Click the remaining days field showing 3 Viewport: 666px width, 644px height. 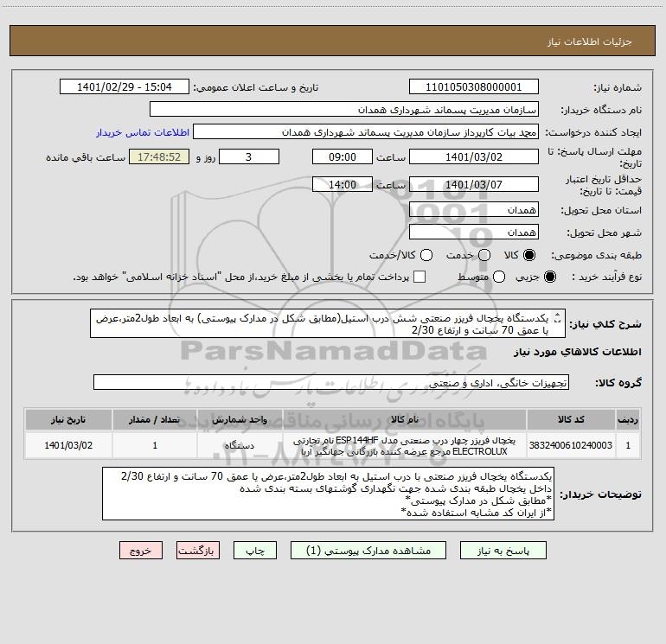click(249, 156)
